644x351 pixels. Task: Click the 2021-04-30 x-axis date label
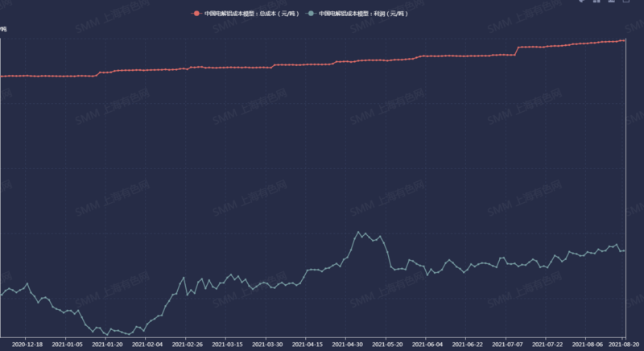tap(348, 345)
